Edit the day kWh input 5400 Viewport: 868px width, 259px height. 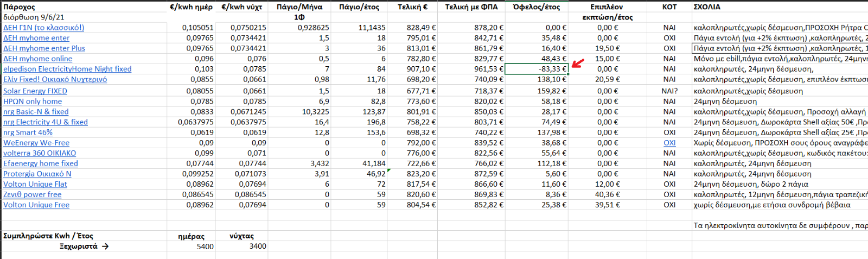click(x=191, y=247)
